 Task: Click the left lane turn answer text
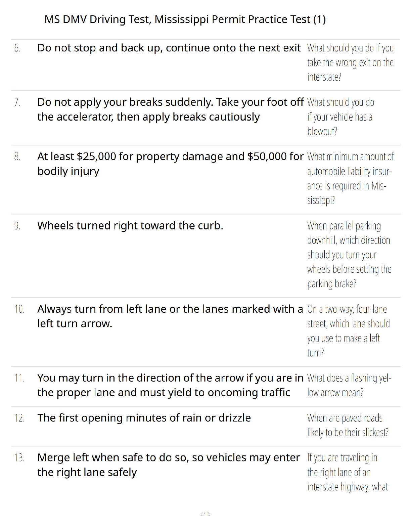170,316
